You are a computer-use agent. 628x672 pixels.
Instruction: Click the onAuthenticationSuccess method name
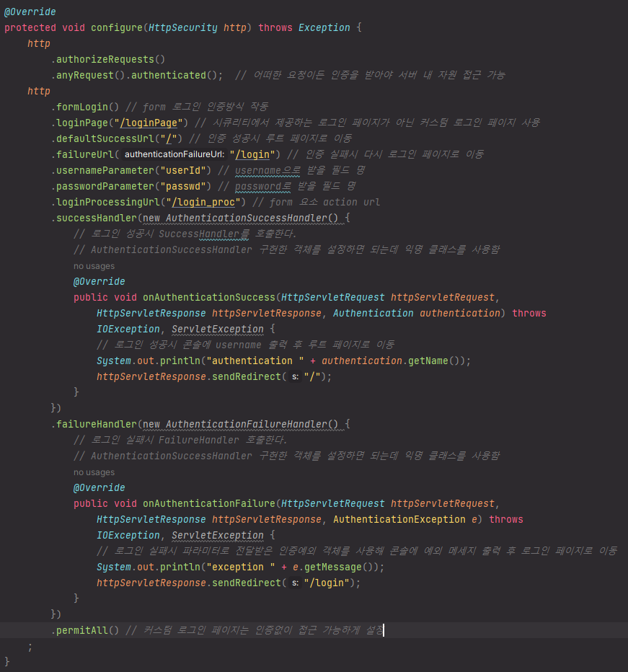click(209, 298)
